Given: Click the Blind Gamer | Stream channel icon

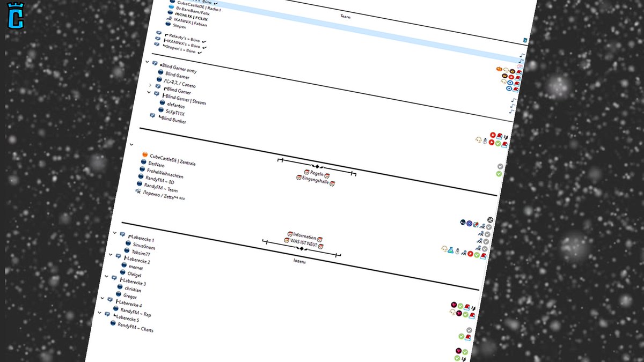Looking at the screenshot, I should click(156, 94).
